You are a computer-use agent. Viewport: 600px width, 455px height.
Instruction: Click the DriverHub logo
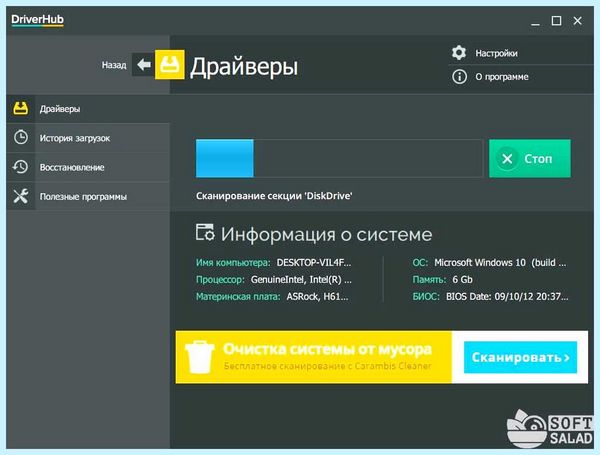click(38, 20)
